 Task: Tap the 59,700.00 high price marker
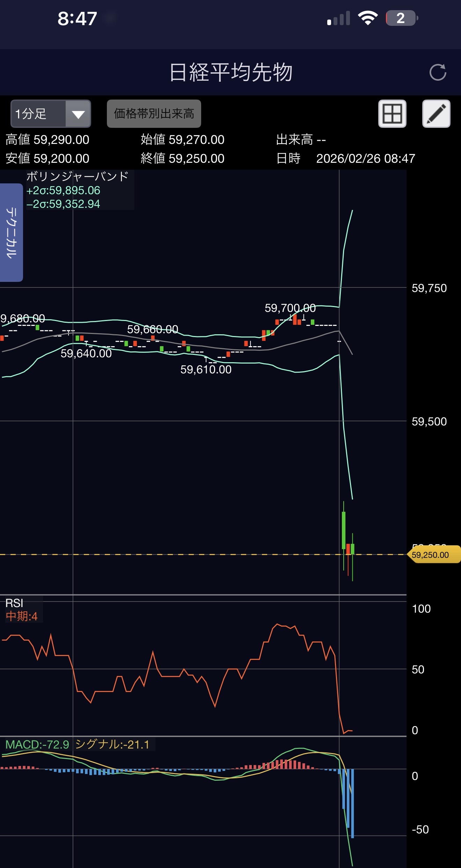[290, 308]
